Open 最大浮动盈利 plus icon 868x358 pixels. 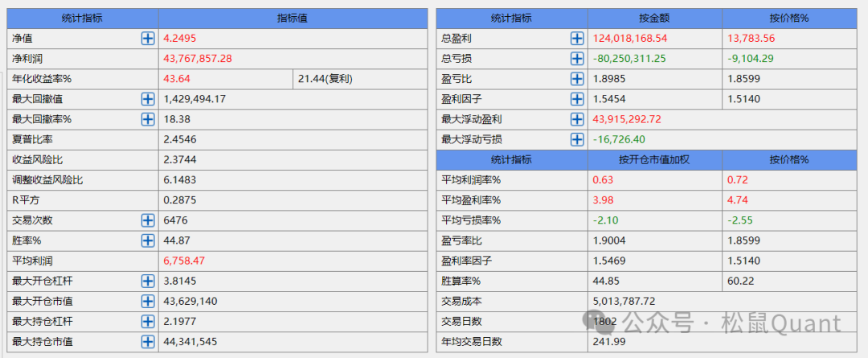tap(577, 119)
